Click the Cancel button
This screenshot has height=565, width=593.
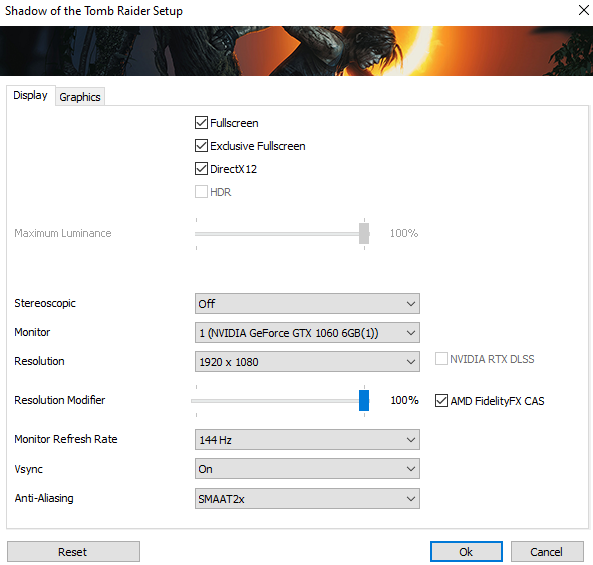tap(547, 552)
